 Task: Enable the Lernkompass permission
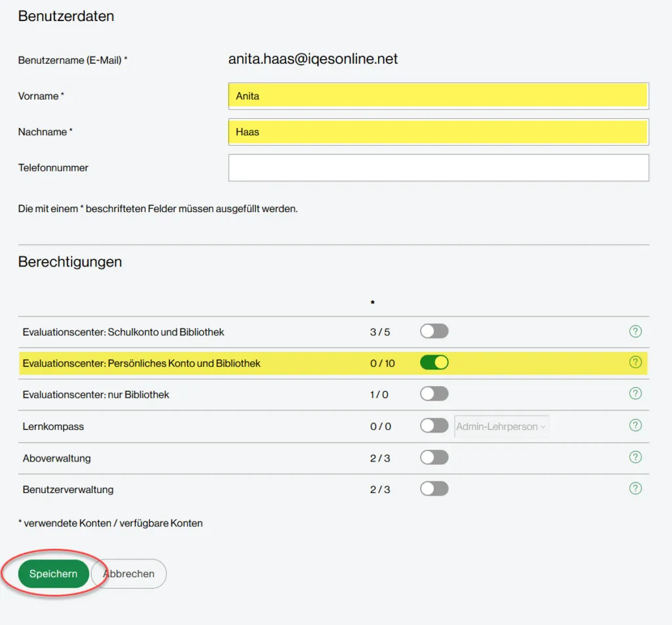[x=434, y=425]
